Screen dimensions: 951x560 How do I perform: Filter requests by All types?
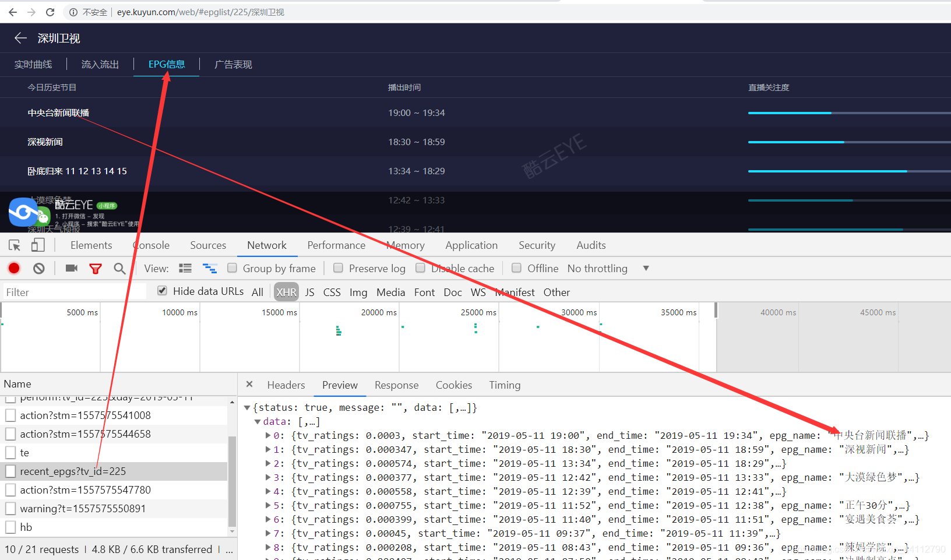258,292
